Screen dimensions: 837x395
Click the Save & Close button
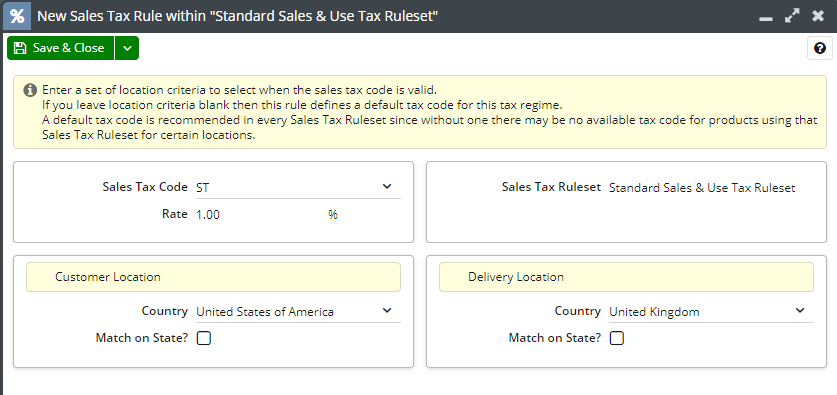pyautogui.click(x=60, y=48)
